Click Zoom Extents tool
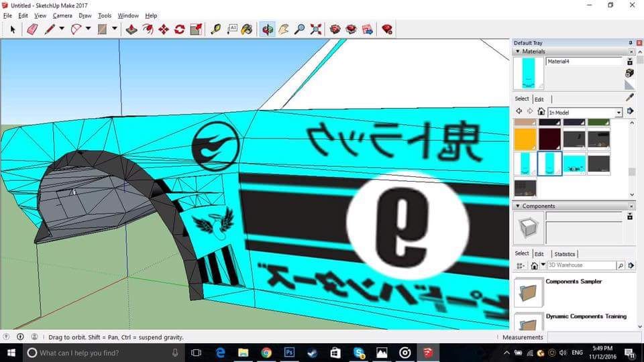Screen dimensions: 644x362 click(x=316, y=29)
